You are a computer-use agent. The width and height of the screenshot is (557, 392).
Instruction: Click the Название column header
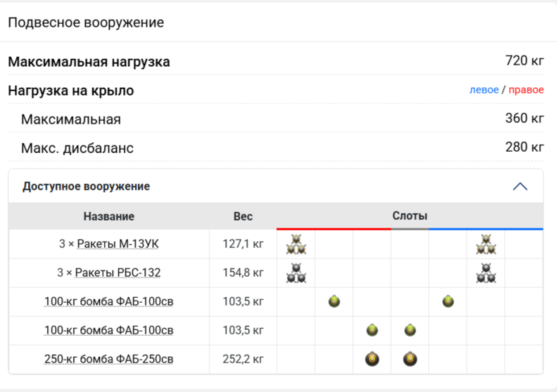tap(109, 216)
